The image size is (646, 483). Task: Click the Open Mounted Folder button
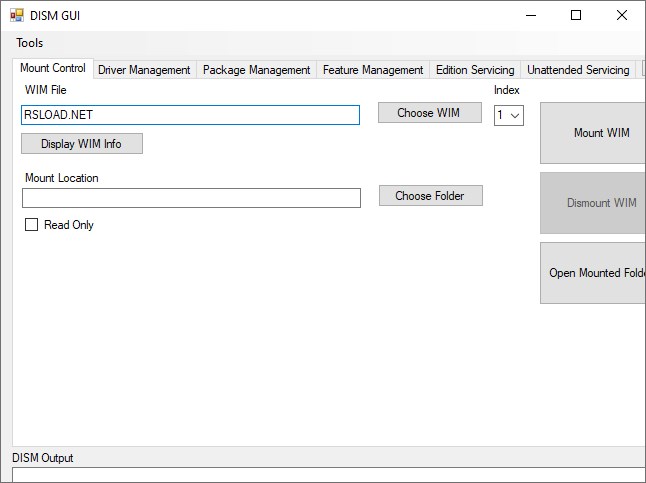click(593, 273)
